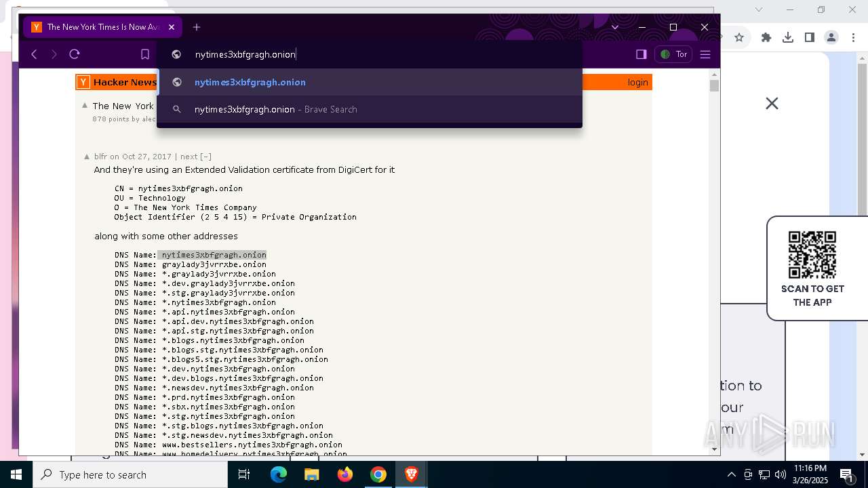The width and height of the screenshot is (868, 488).
Task: Click the CN = nytimes3xbfgragh.onion line
Action: pyautogui.click(x=178, y=188)
